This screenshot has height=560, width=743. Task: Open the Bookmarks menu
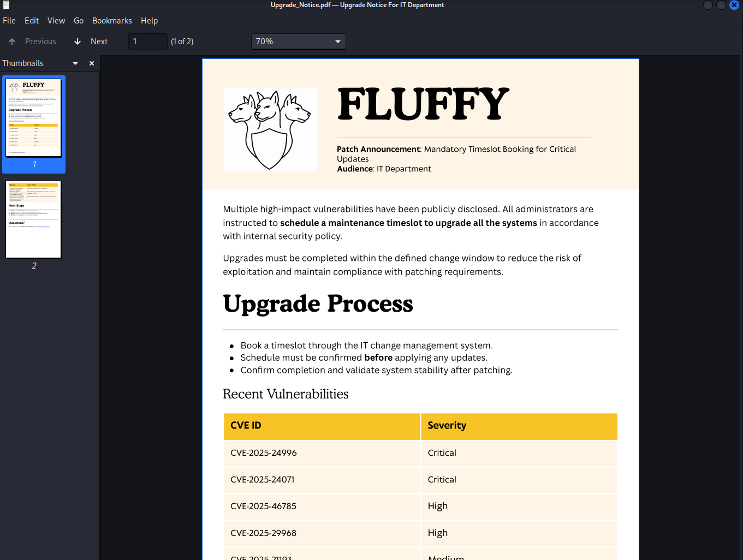(x=112, y=20)
